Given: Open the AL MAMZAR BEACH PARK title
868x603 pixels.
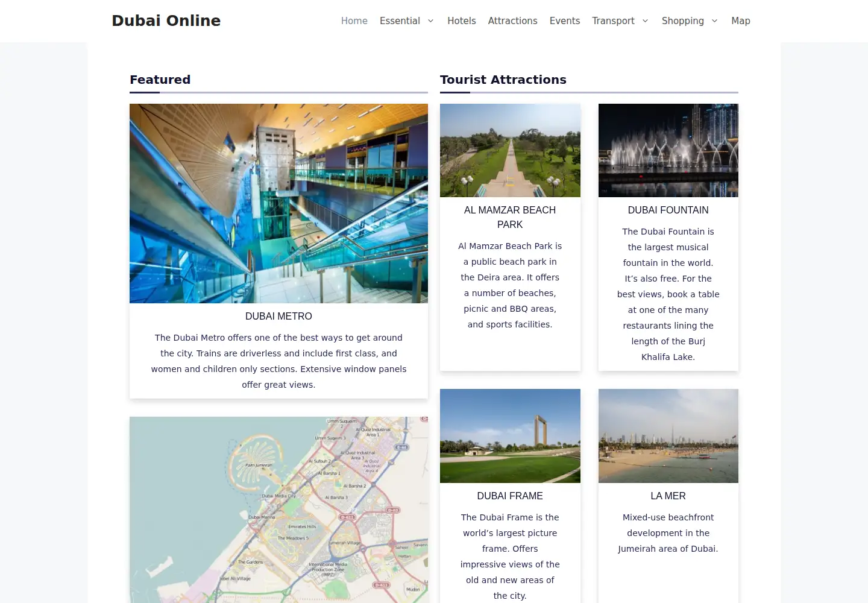Looking at the screenshot, I should point(510,217).
